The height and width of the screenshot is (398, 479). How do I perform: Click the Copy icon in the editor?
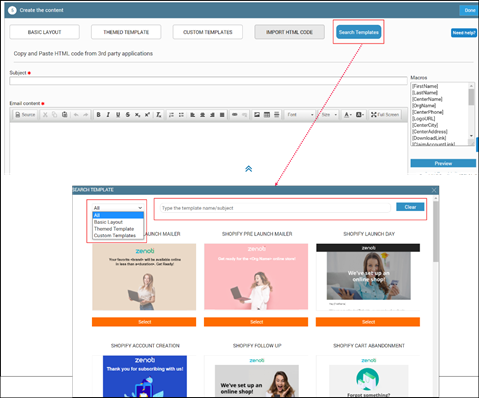(55, 115)
